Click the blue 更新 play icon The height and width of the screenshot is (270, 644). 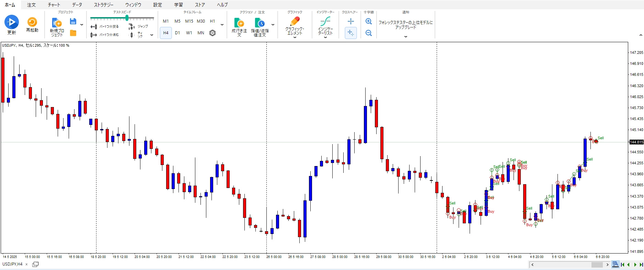pos(11,22)
